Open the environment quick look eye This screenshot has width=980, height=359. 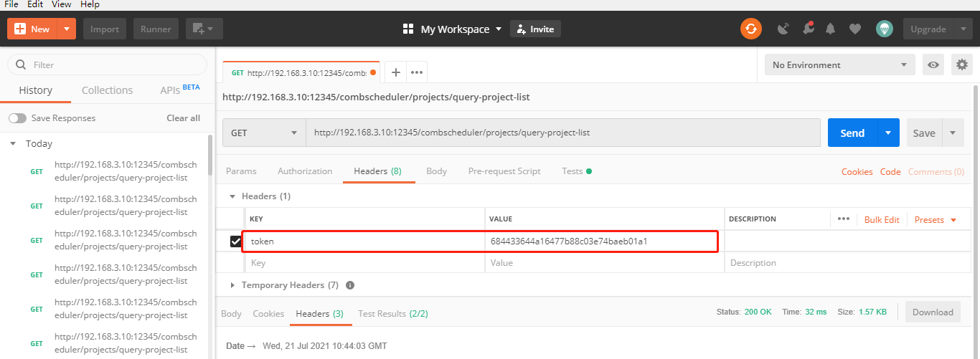pyautogui.click(x=933, y=64)
